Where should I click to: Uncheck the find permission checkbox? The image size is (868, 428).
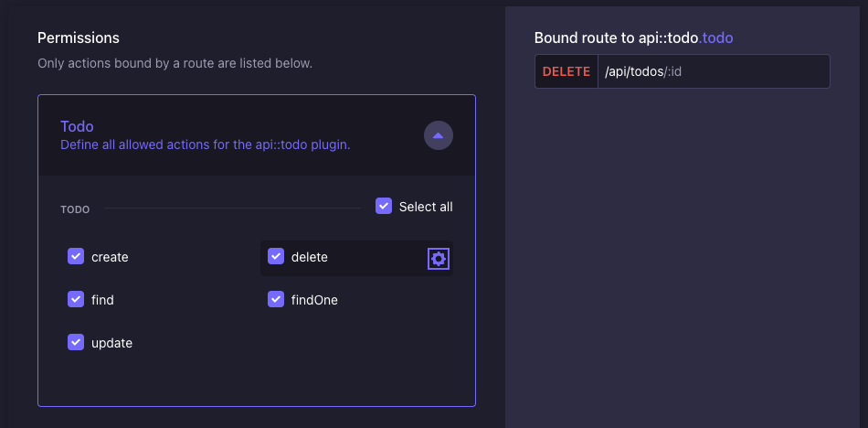coord(76,299)
